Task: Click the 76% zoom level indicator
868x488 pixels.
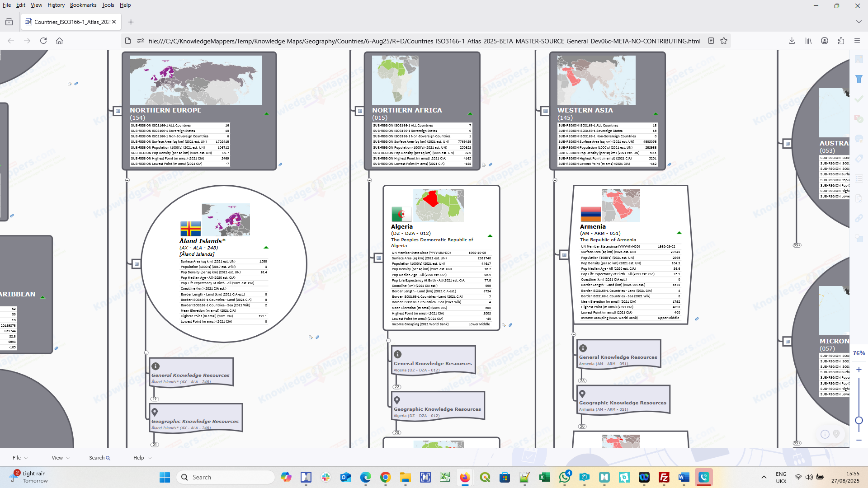Action: coord(859,353)
